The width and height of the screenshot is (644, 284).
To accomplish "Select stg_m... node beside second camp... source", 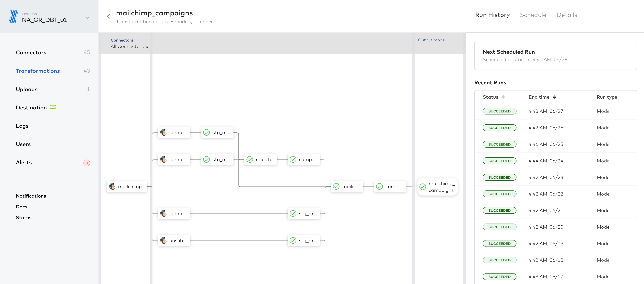I will [x=217, y=160].
